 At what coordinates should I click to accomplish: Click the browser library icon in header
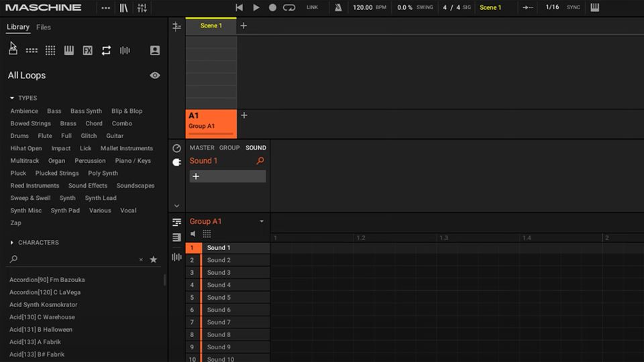[123, 7]
